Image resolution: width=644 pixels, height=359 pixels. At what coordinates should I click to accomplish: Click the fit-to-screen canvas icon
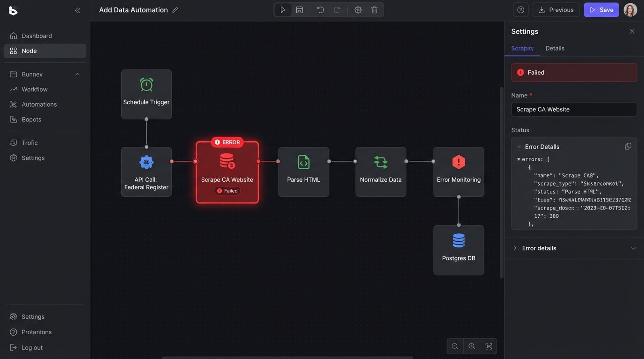pos(489,346)
